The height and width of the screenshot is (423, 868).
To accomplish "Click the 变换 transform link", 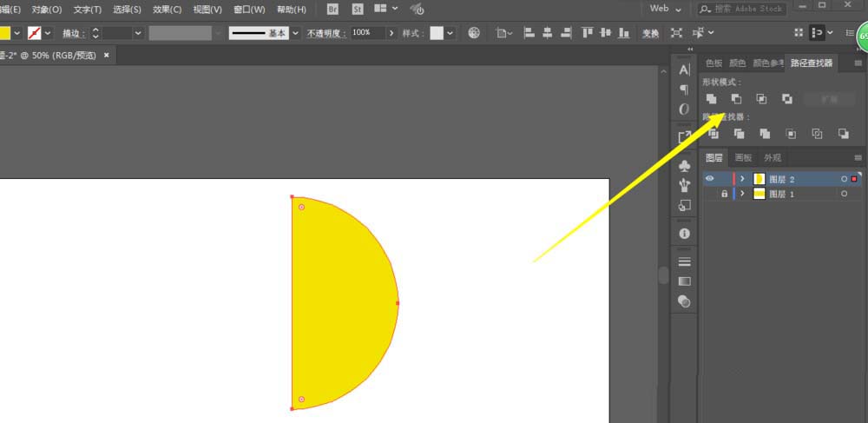I will (x=650, y=34).
